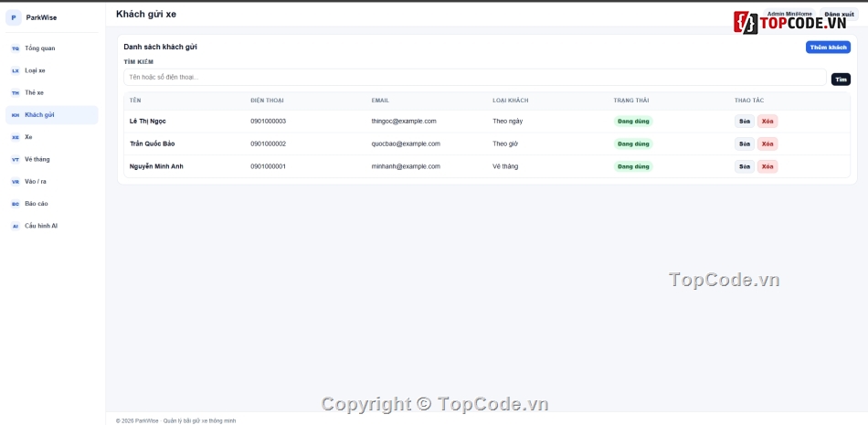
Task: Click phone number 0901000002
Action: coord(269,144)
